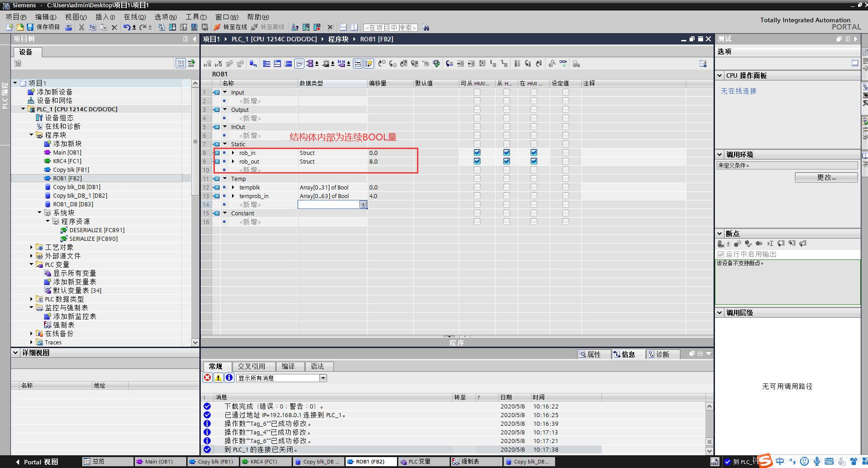Open the 在线(O) menu
Screen dimensions: 868x468
click(x=135, y=17)
